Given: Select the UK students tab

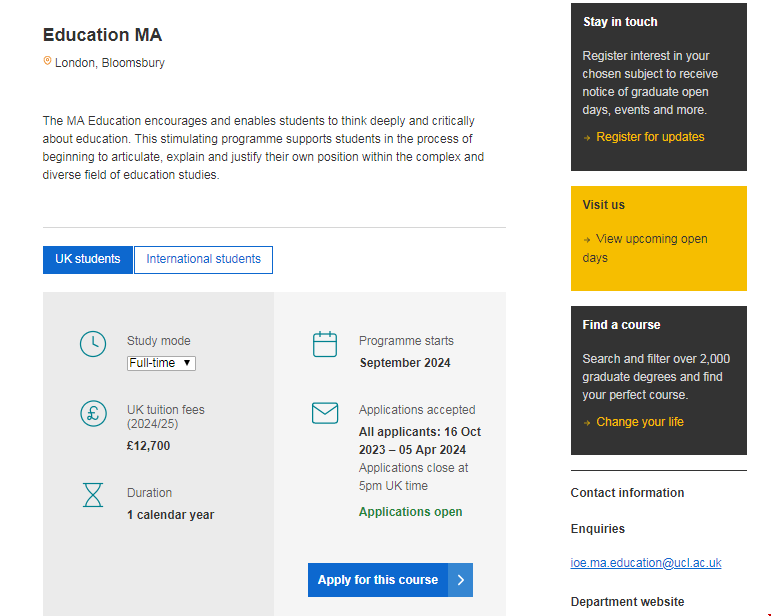Looking at the screenshot, I should (x=88, y=259).
